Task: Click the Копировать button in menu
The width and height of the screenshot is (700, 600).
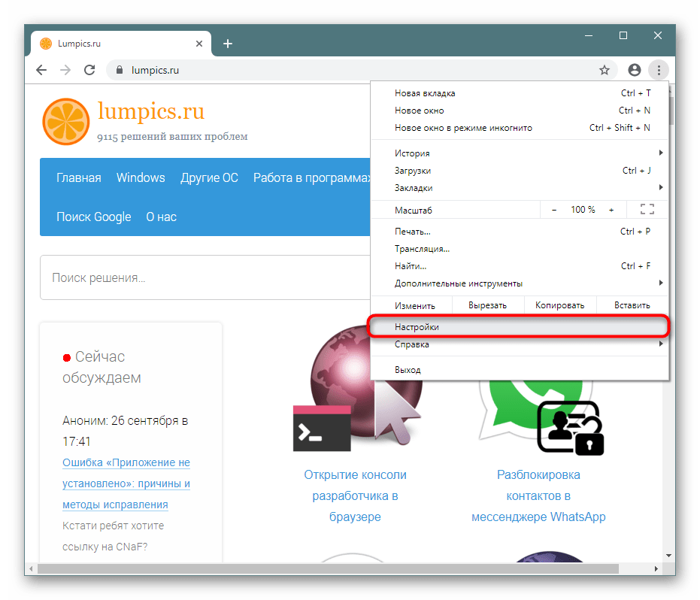Action: [x=559, y=305]
